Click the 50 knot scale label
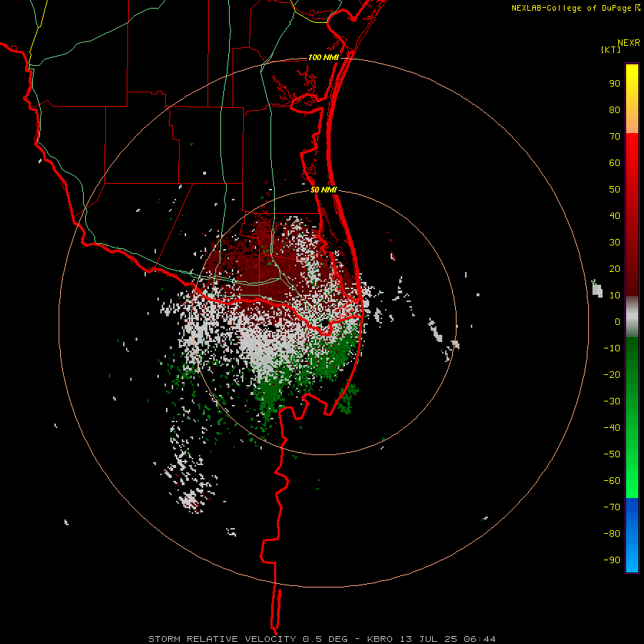Image resolution: width=644 pixels, height=644 pixels. [615, 190]
